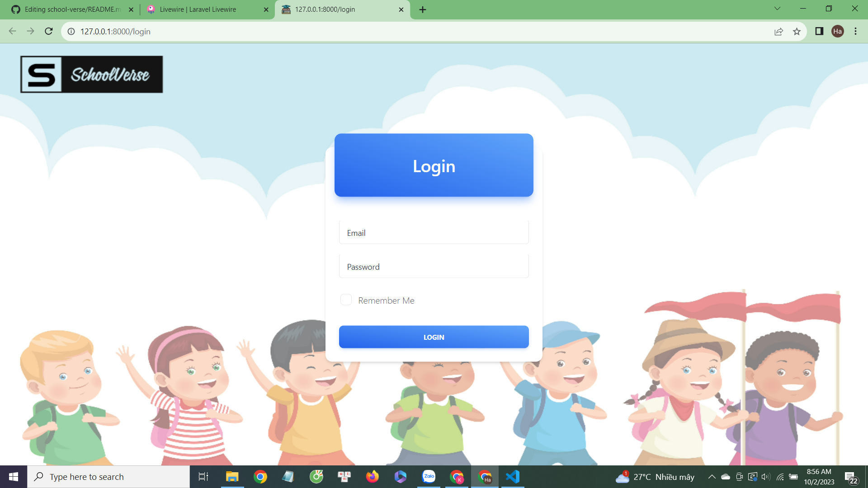This screenshot has width=868, height=488.
Task: Focus the Password input field
Action: click(x=434, y=267)
